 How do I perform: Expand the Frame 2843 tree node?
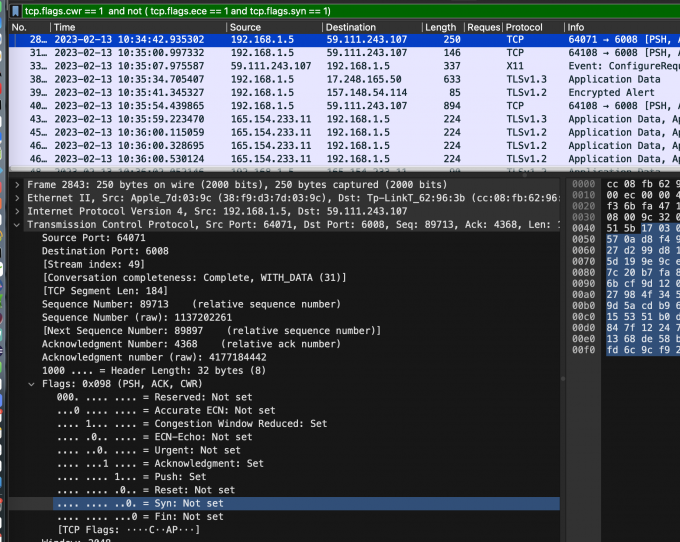point(17,185)
